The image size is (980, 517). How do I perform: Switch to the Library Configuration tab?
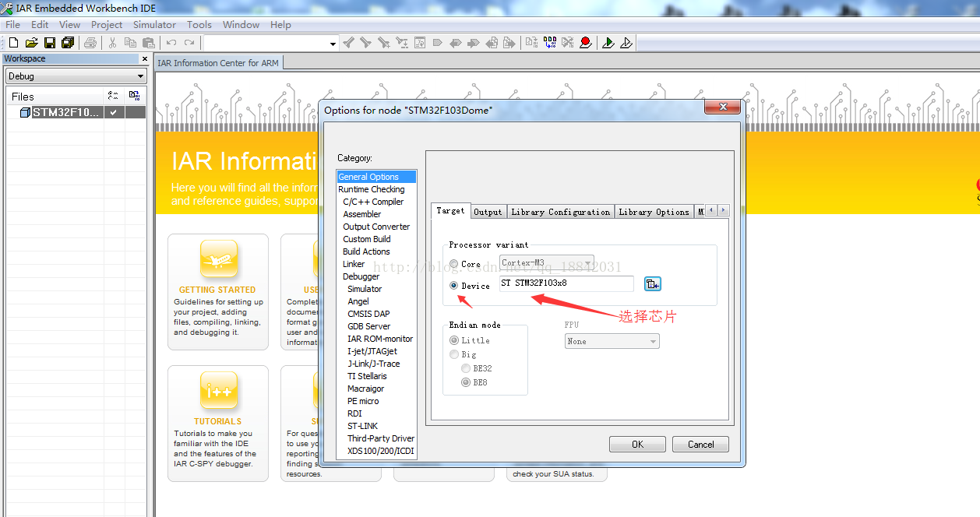click(560, 211)
